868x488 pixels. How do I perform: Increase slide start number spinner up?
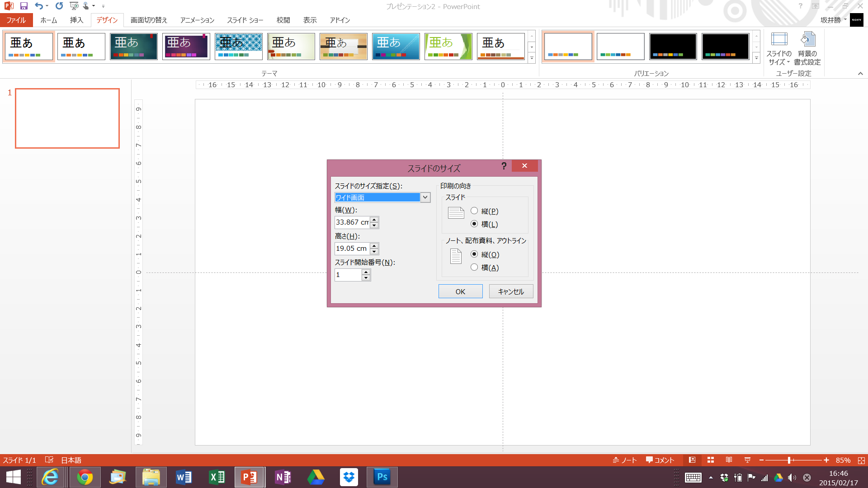tap(366, 272)
